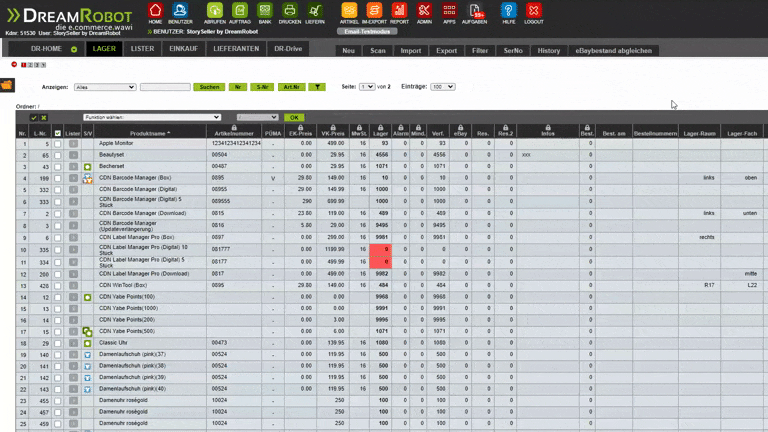
Task: Click the S/V icon in Damenlaufschuh (pink)(37) row
Action: pos(87,355)
